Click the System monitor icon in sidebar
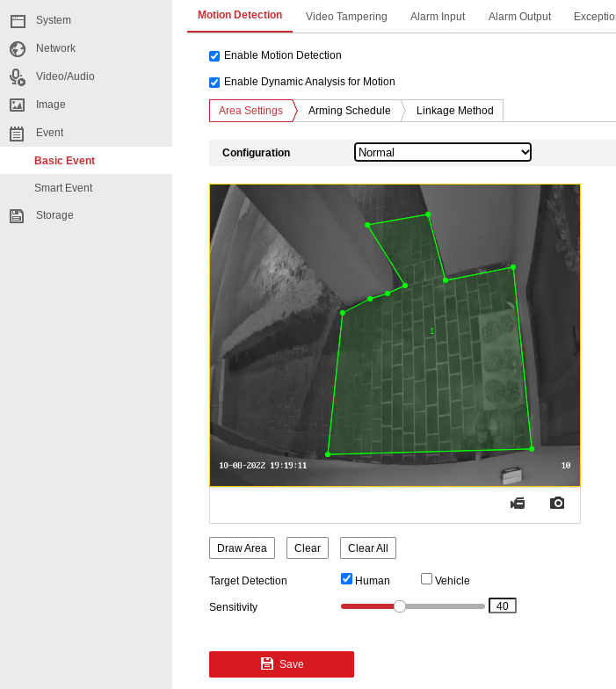Image resolution: width=616 pixels, height=689 pixels. 18,20
